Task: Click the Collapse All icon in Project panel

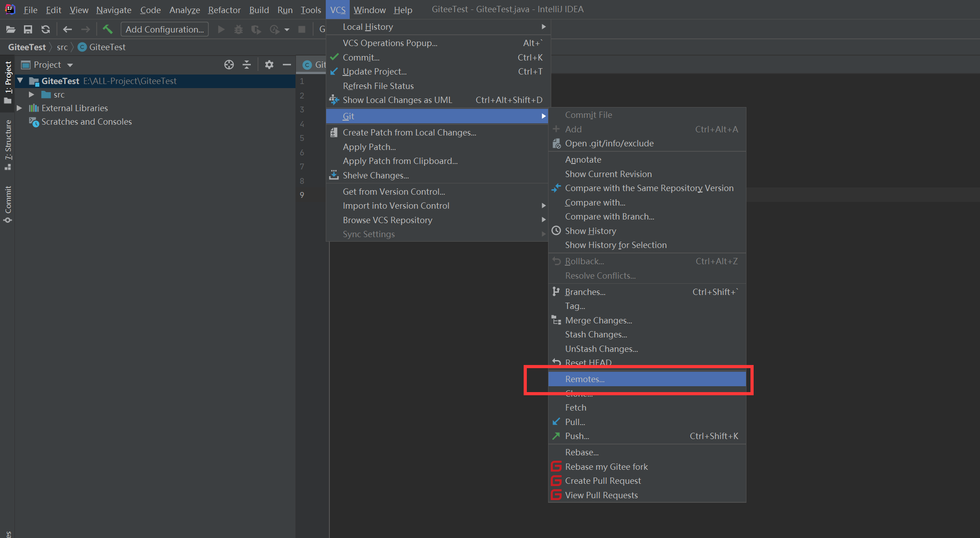Action: 247,65
